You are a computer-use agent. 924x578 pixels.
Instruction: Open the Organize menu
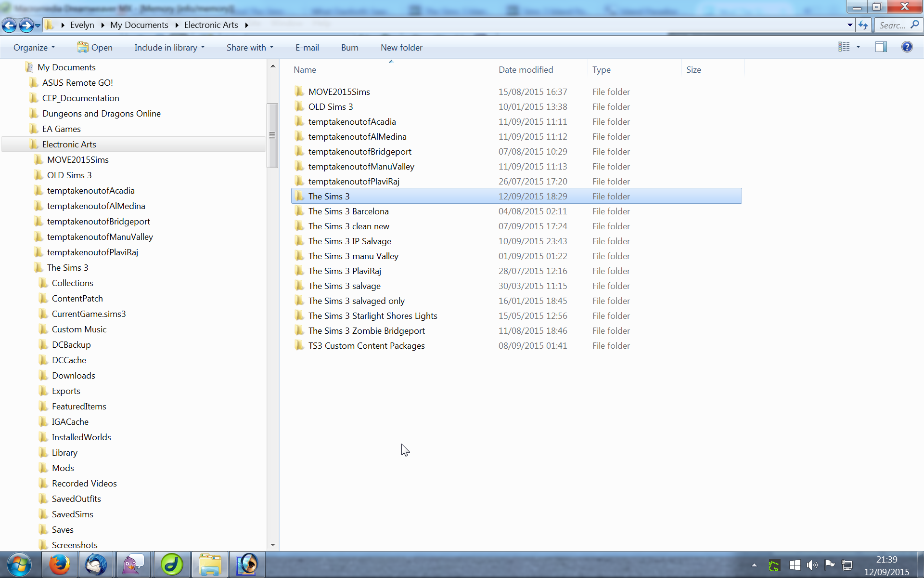[x=34, y=47]
